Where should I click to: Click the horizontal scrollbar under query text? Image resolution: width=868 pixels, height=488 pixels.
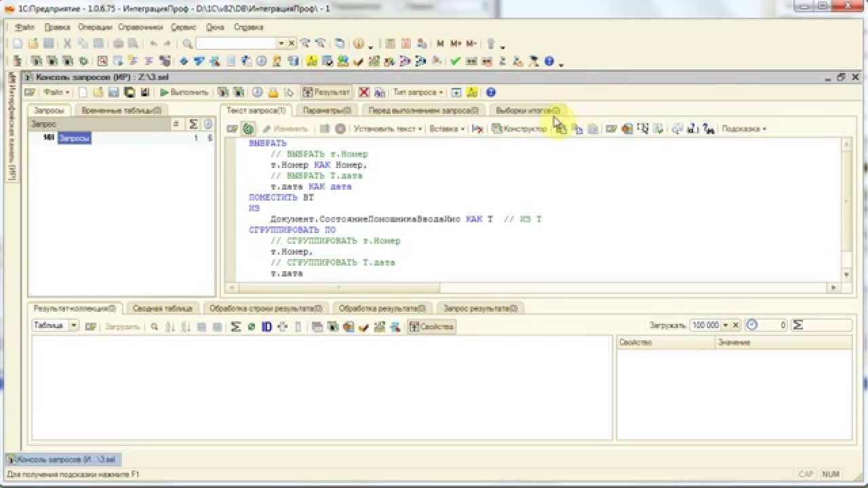[532, 287]
